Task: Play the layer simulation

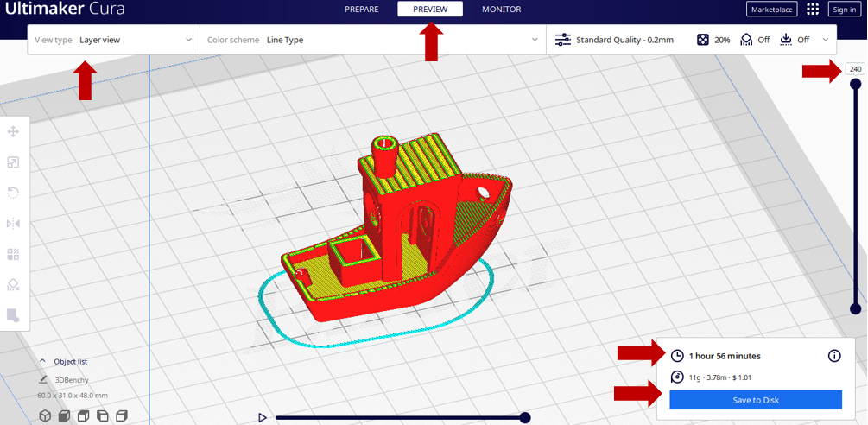Action: [x=263, y=417]
